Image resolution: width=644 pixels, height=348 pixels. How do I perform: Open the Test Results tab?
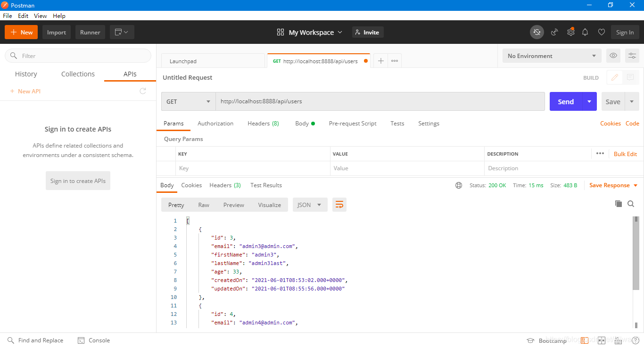click(266, 185)
